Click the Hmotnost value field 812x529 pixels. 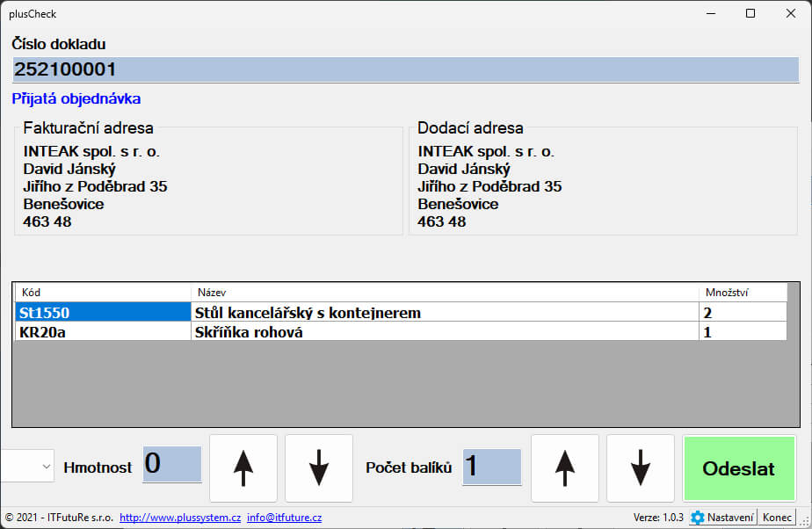point(172,465)
